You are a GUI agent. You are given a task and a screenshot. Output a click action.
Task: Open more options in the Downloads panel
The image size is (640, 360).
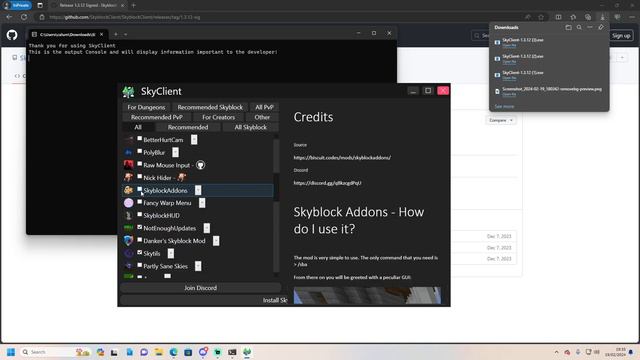pos(590,27)
